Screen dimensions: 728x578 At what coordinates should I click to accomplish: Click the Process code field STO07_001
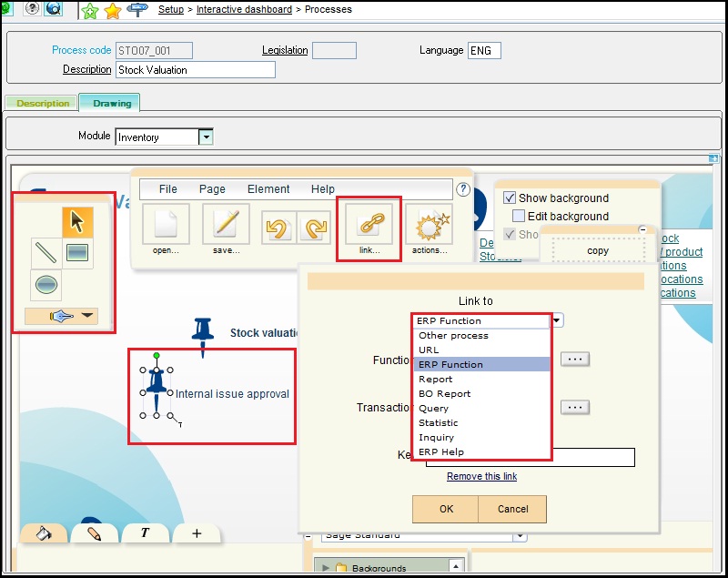pos(154,50)
